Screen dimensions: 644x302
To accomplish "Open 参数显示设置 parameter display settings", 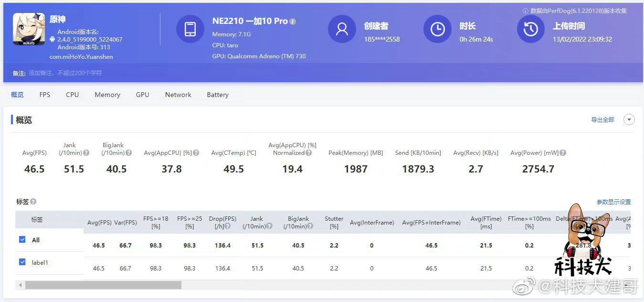I will [614, 202].
